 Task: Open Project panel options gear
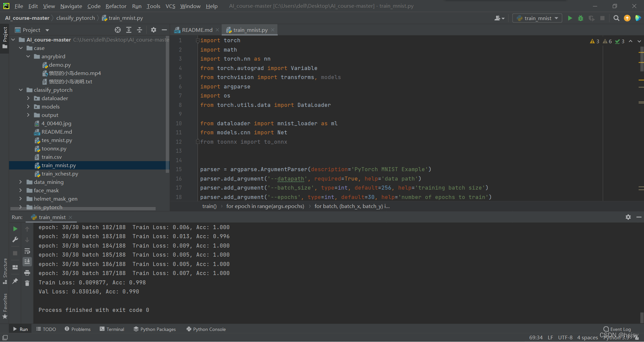[154, 30]
